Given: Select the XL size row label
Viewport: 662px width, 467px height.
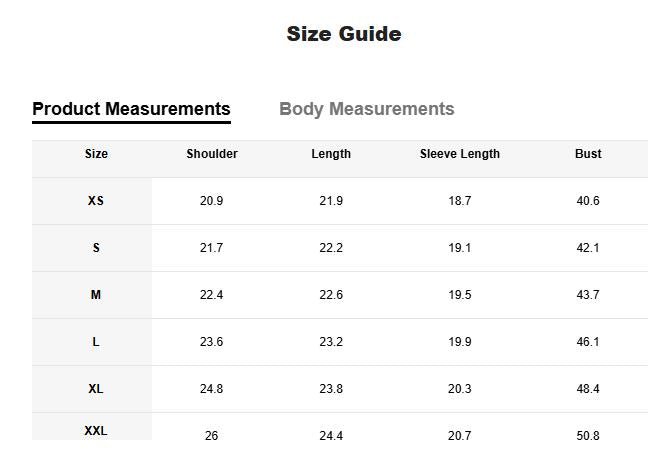Looking at the screenshot, I should click(96, 389).
